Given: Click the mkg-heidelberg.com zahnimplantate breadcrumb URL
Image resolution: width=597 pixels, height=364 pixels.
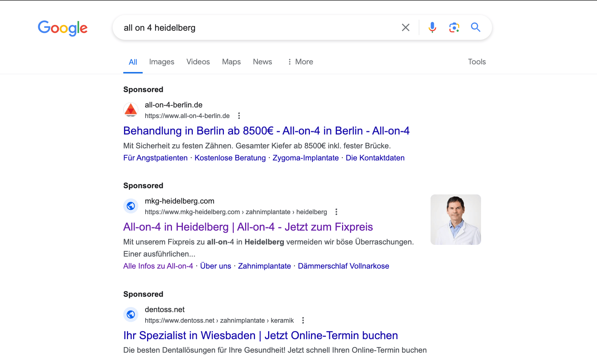Looking at the screenshot, I should pyautogui.click(x=236, y=212).
